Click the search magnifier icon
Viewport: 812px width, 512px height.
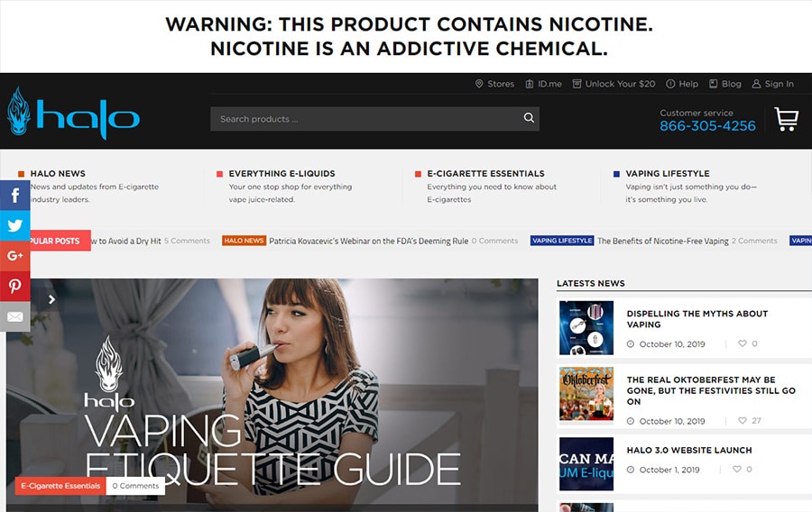[529, 118]
